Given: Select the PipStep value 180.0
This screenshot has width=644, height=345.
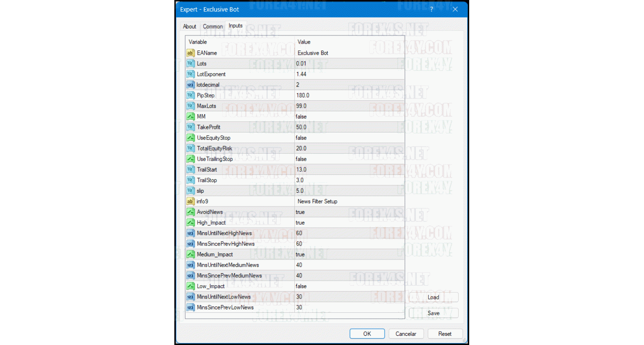Looking at the screenshot, I should click(x=303, y=95).
